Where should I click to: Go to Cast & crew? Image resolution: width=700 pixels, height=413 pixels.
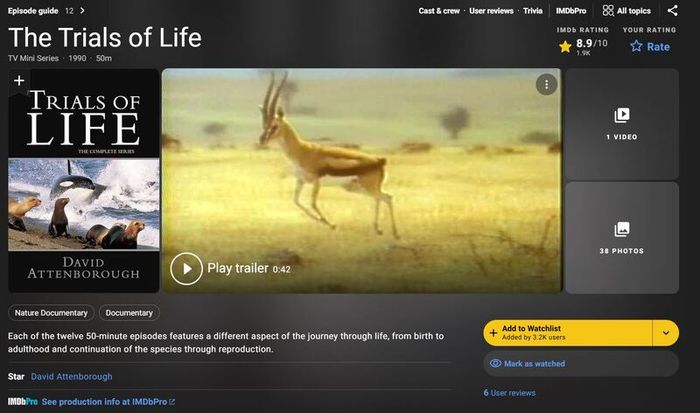(x=439, y=11)
